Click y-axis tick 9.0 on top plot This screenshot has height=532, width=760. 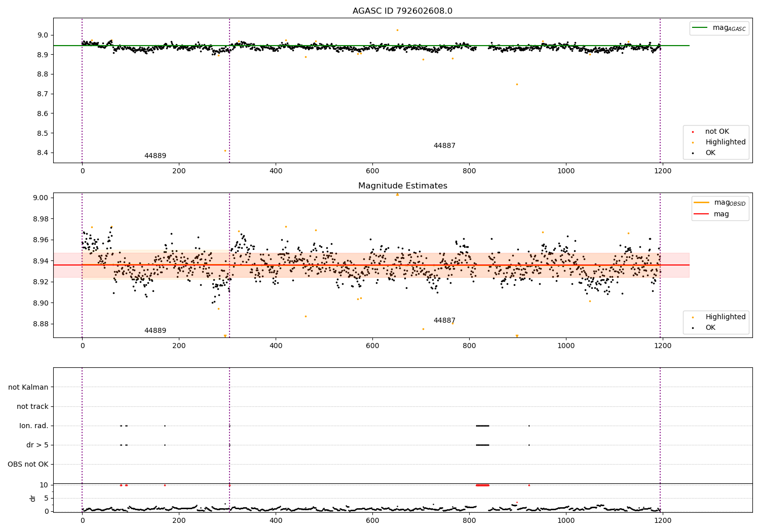click(43, 35)
